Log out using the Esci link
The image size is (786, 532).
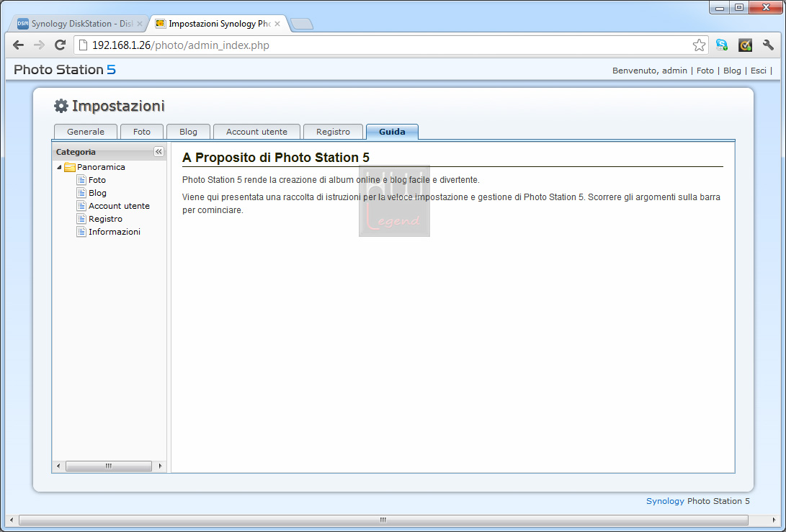pos(759,71)
